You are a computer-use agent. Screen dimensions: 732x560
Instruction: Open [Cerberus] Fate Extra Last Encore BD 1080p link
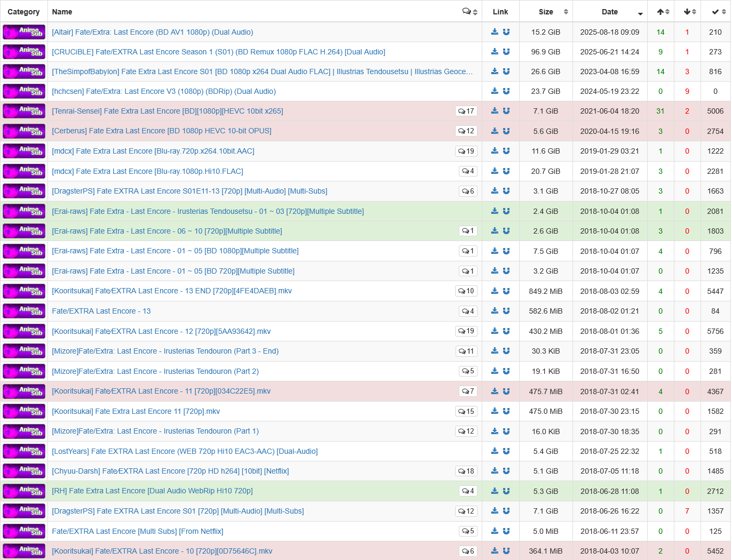click(x=162, y=131)
